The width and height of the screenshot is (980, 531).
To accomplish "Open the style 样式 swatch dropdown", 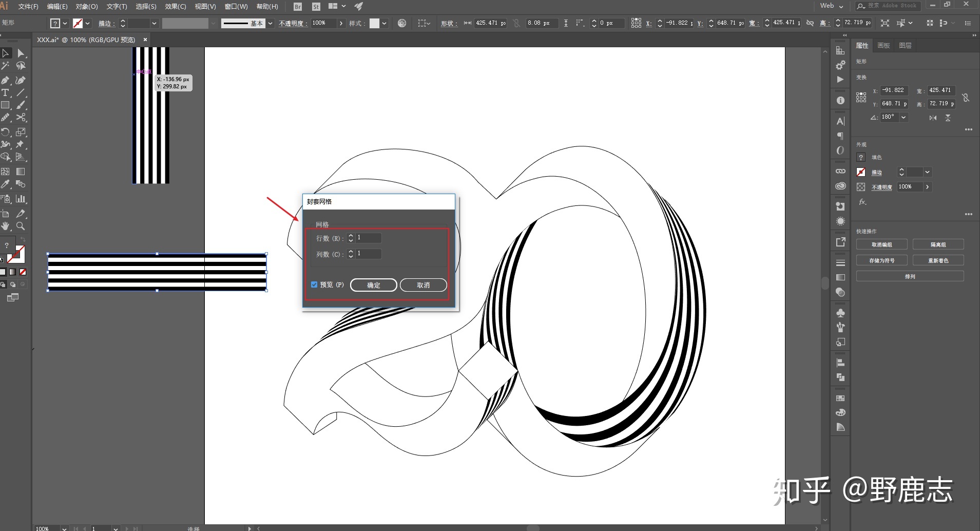I will coord(385,23).
